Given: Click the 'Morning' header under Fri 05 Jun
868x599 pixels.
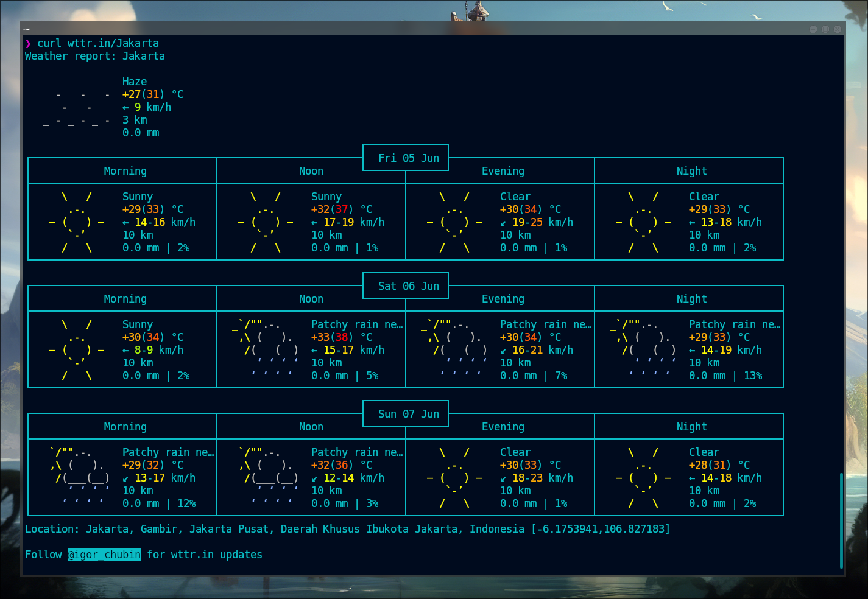Looking at the screenshot, I should tap(125, 171).
